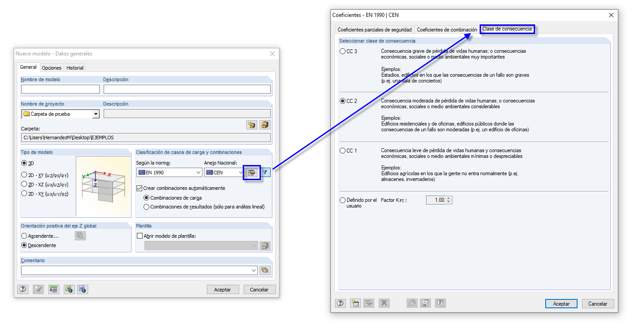Open the new project folder icon in Nuevo modelo
644x334 pixels.
pos(252,125)
